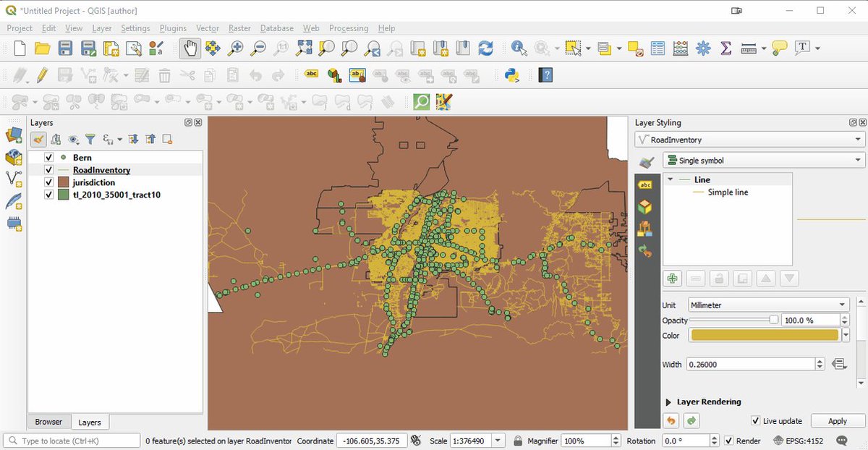
Task: Toggle visibility of the Bern layer
Action: [x=49, y=157]
